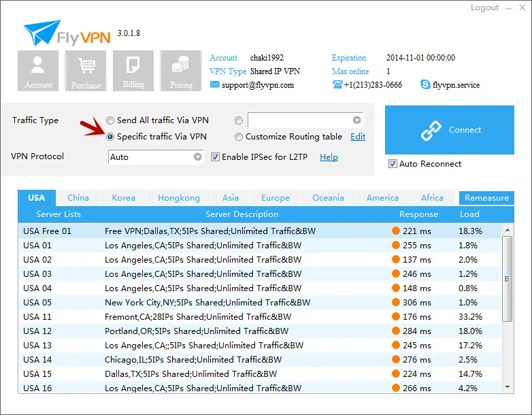
Task: Sort by the Response column header
Action: click(x=418, y=214)
